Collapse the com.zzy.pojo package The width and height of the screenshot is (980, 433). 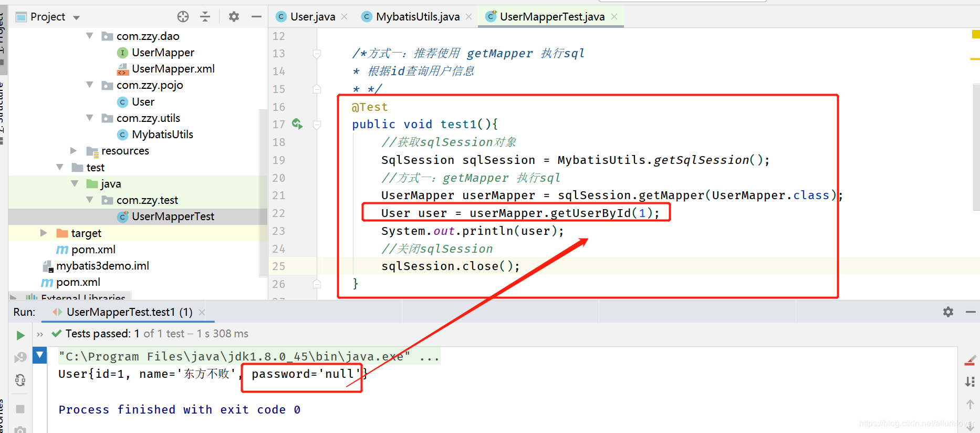click(90, 85)
